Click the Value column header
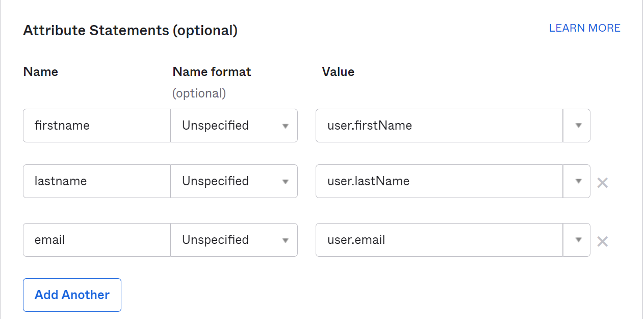The width and height of the screenshot is (644, 319). [x=338, y=72]
